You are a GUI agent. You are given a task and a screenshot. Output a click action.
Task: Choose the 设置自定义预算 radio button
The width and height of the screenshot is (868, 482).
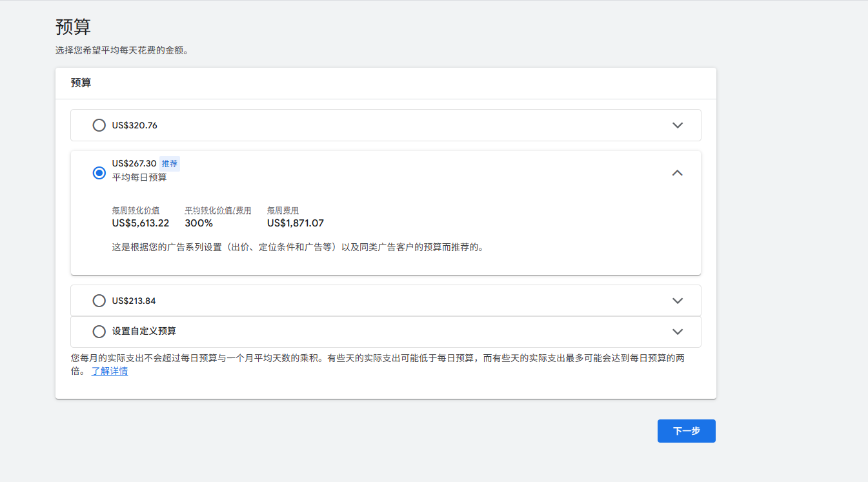pyautogui.click(x=99, y=332)
